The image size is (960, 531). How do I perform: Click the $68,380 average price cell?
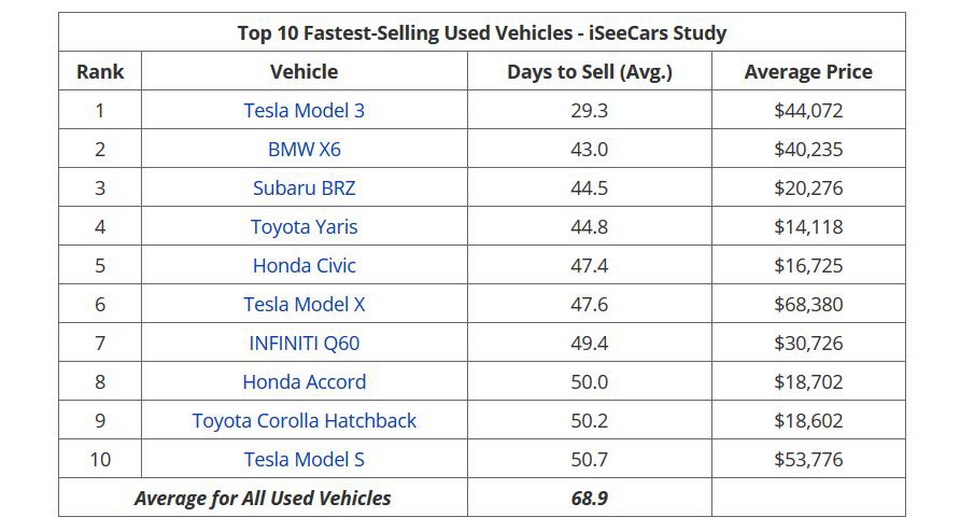808,304
